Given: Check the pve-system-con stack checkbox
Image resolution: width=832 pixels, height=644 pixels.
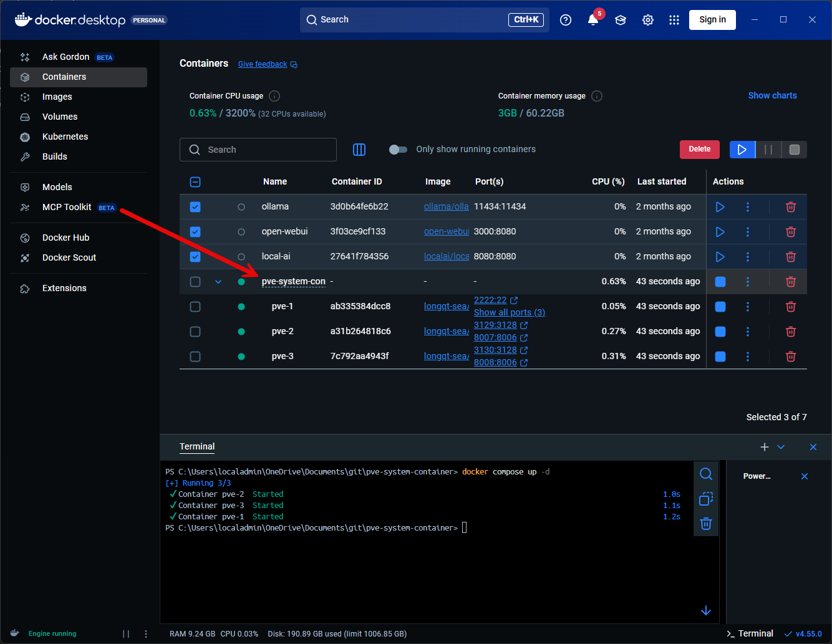Looking at the screenshot, I should (195, 282).
